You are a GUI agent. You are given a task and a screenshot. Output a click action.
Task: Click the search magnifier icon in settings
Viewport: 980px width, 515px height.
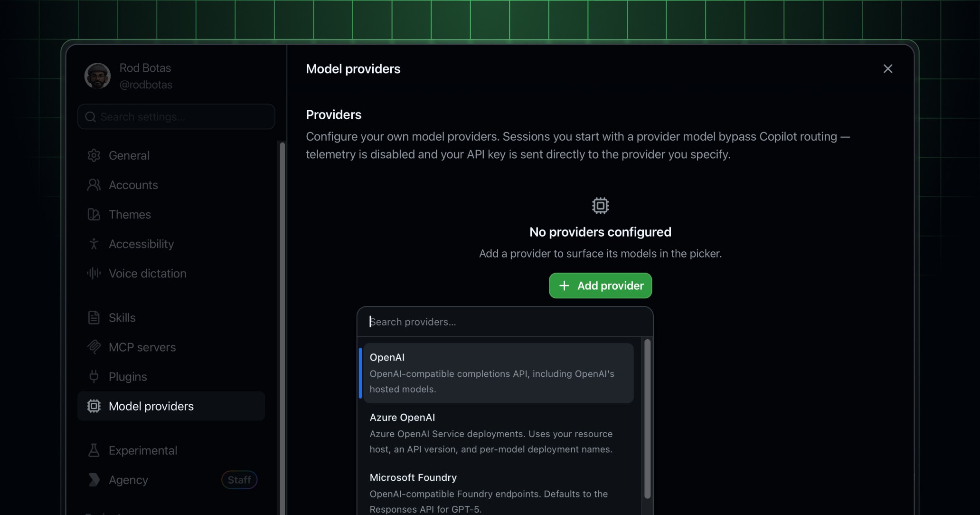[91, 117]
